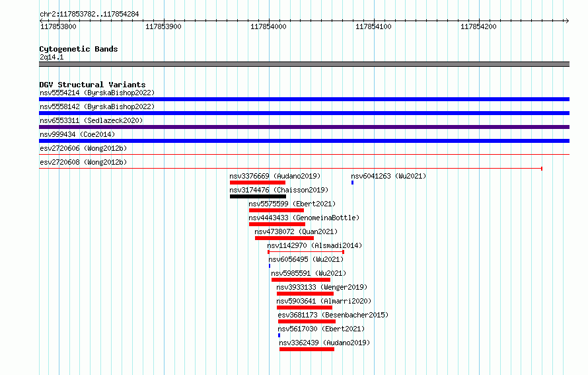Click thin red span under nsv1142970 (Alsmadi2014)
The width and height of the screenshot is (588, 375).
tap(306, 252)
